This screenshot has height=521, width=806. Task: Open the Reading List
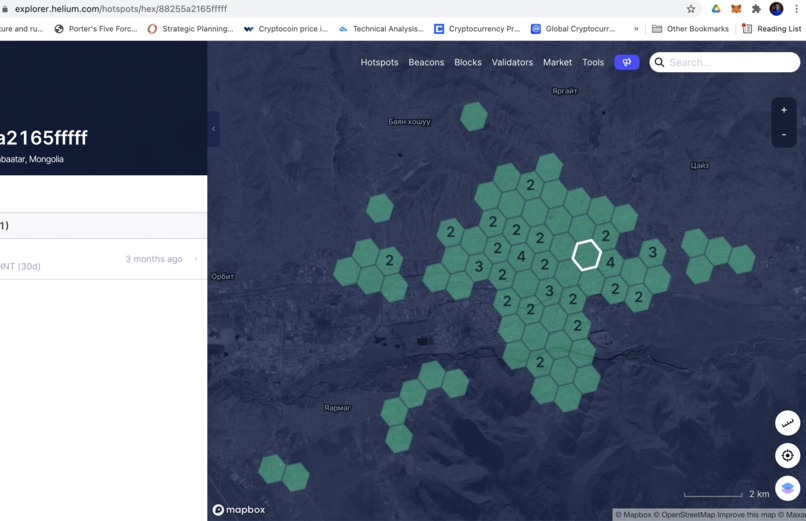click(x=772, y=29)
